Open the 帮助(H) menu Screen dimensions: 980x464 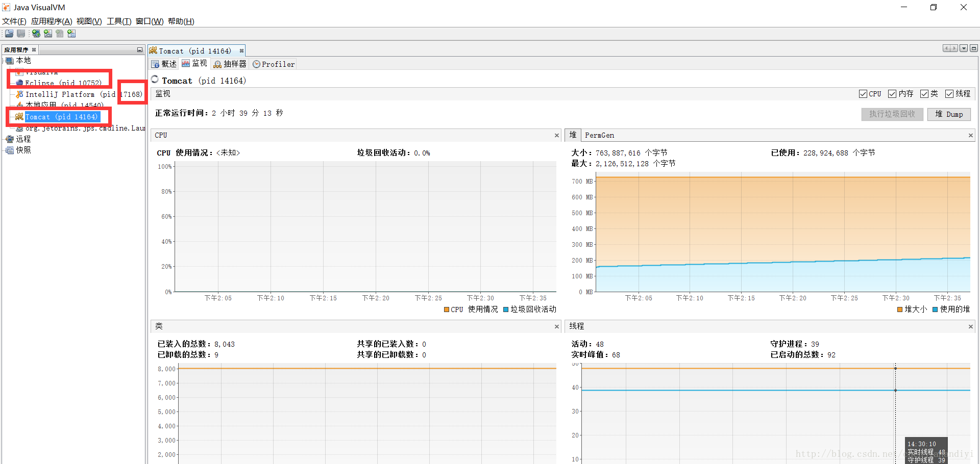tap(181, 21)
